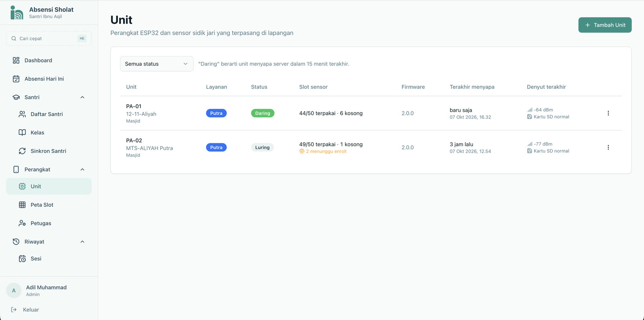Click the search magnifier icon
The width and height of the screenshot is (644, 320).
click(14, 39)
